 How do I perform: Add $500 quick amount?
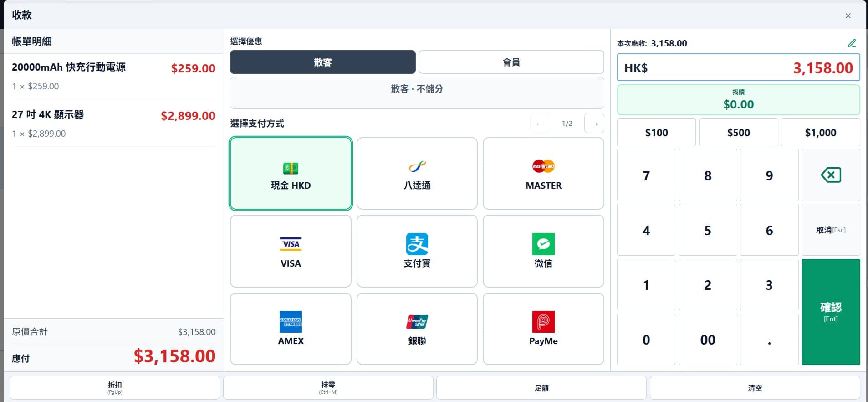pos(738,133)
